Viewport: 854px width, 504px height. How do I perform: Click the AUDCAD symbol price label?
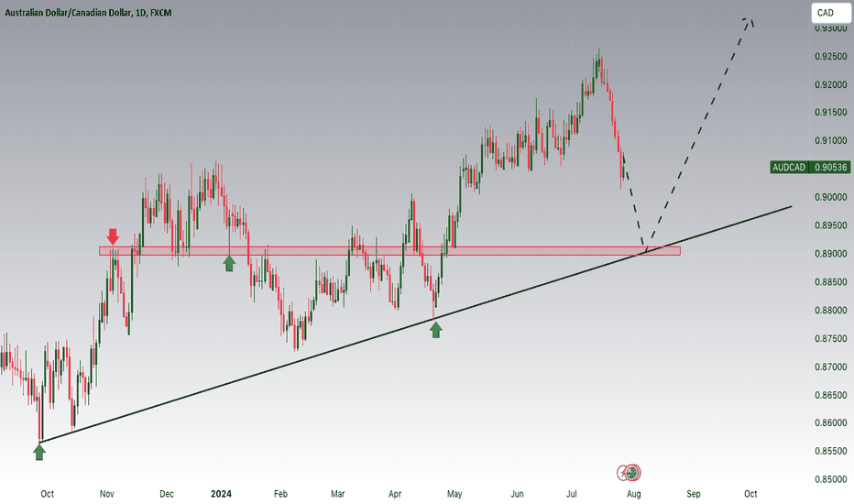point(789,168)
